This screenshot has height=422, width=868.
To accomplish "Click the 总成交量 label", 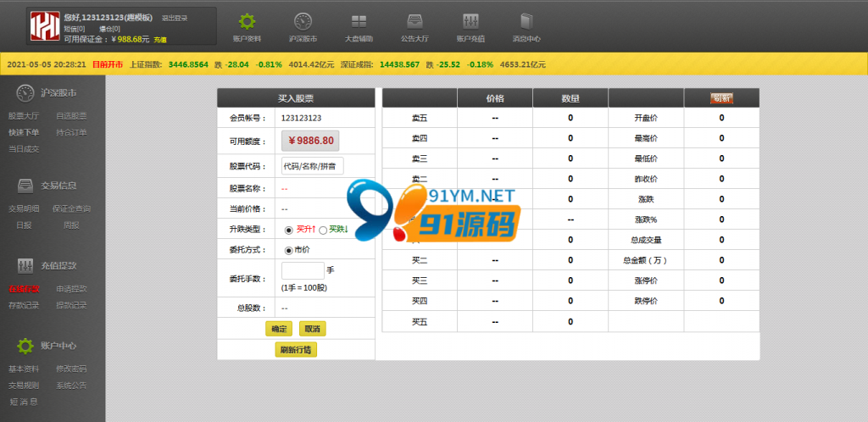I will pyautogui.click(x=646, y=240).
